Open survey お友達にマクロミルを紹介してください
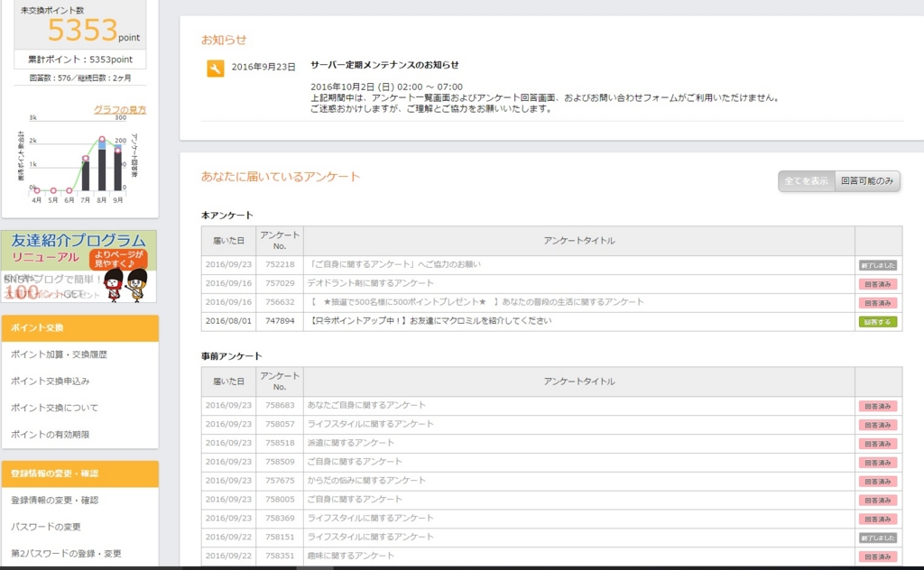The height and width of the screenshot is (570, 924). 430,321
